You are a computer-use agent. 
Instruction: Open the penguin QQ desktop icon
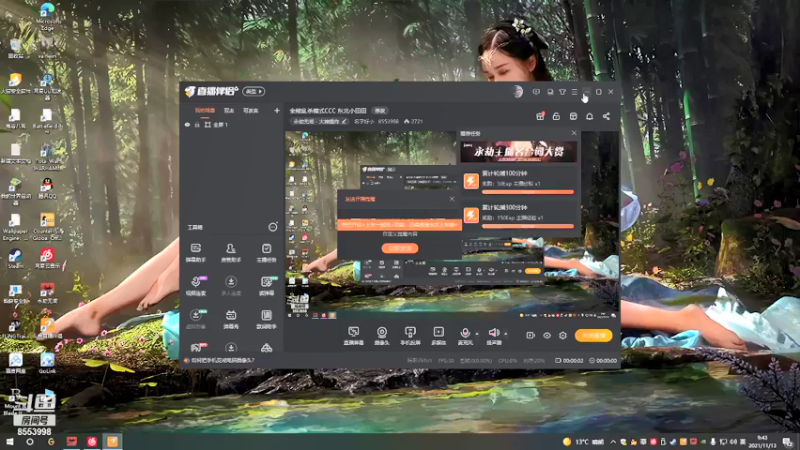tap(47, 188)
